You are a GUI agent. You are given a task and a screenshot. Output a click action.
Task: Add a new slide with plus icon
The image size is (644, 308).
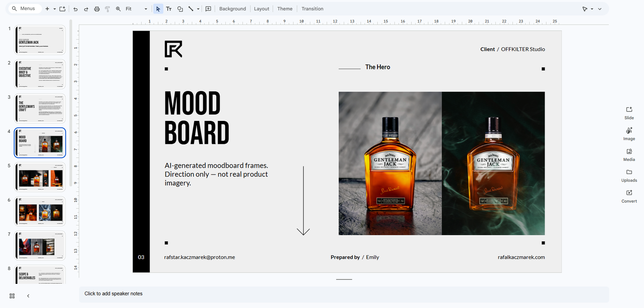(47, 9)
